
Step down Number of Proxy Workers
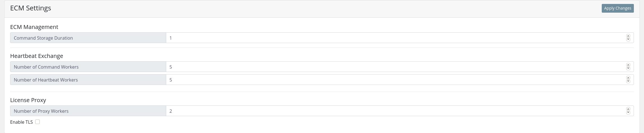(628, 112)
